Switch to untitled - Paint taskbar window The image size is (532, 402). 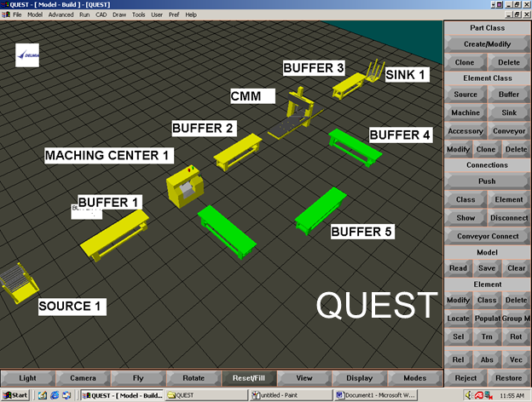click(291, 395)
